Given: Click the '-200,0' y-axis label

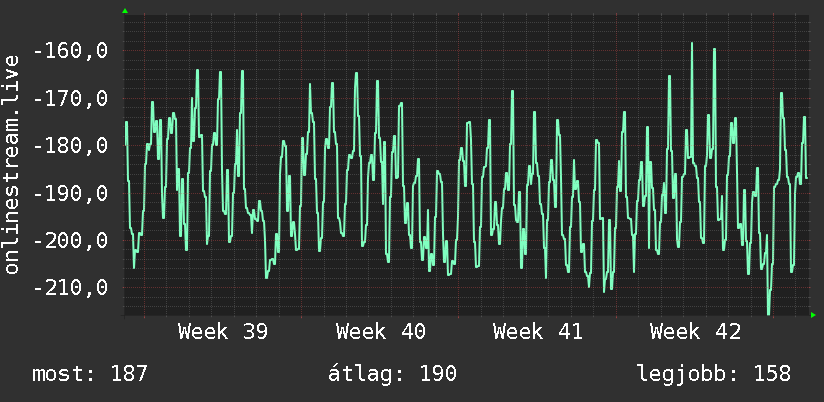Looking at the screenshot, I should 70,241.
